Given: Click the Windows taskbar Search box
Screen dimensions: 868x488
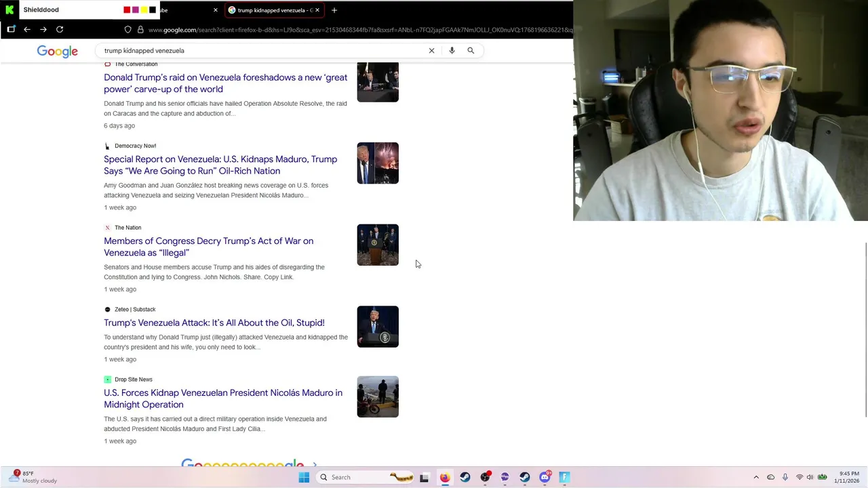Looking at the screenshot, I should pos(366,477).
